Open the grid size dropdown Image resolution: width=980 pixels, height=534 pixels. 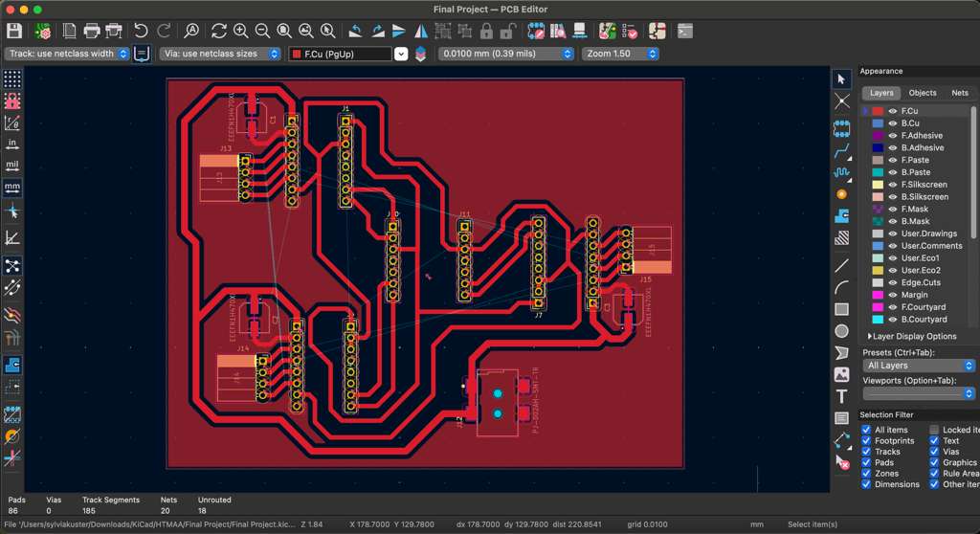point(505,54)
